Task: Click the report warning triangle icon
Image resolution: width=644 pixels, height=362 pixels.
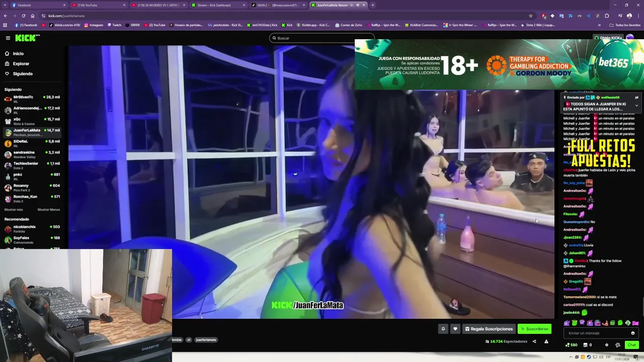Action: pyautogui.click(x=546, y=341)
